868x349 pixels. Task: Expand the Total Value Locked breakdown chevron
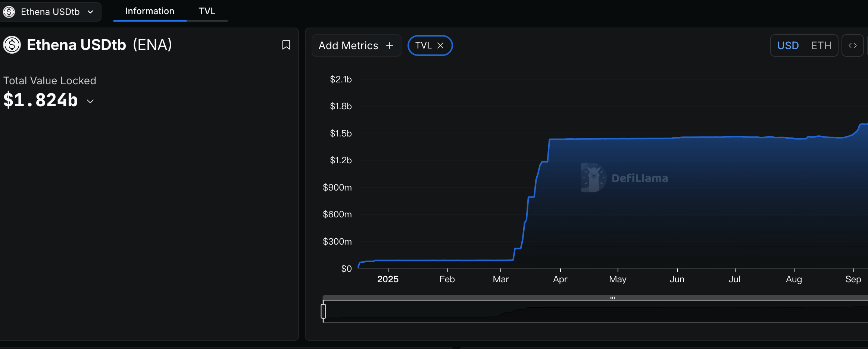pyautogui.click(x=90, y=101)
